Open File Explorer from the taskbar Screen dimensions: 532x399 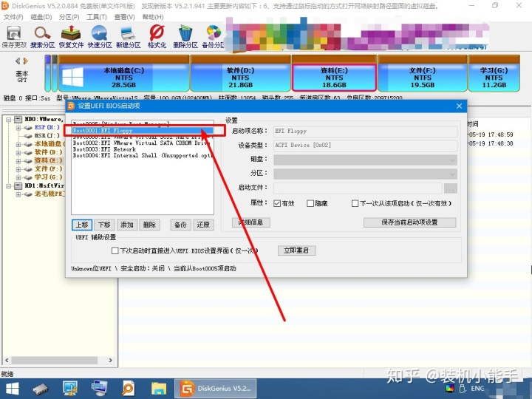click(x=158, y=389)
